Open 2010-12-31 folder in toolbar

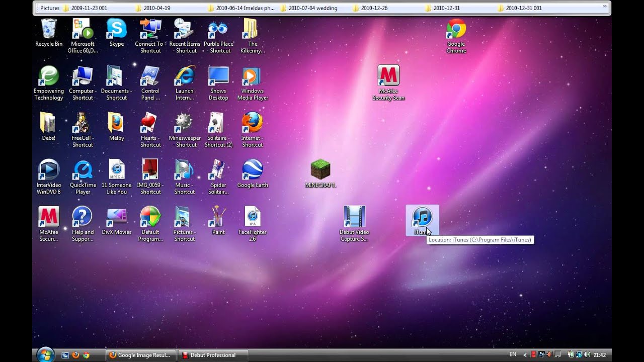tap(442, 8)
